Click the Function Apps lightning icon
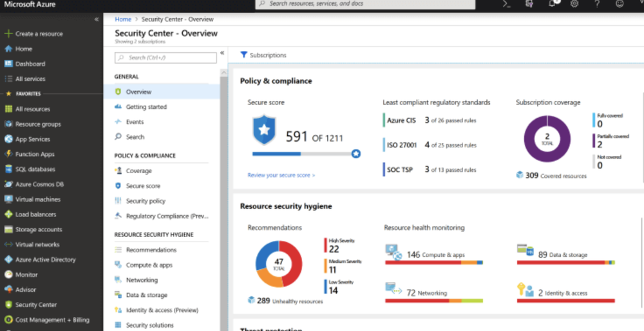The height and width of the screenshot is (331, 644). pos(8,154)
